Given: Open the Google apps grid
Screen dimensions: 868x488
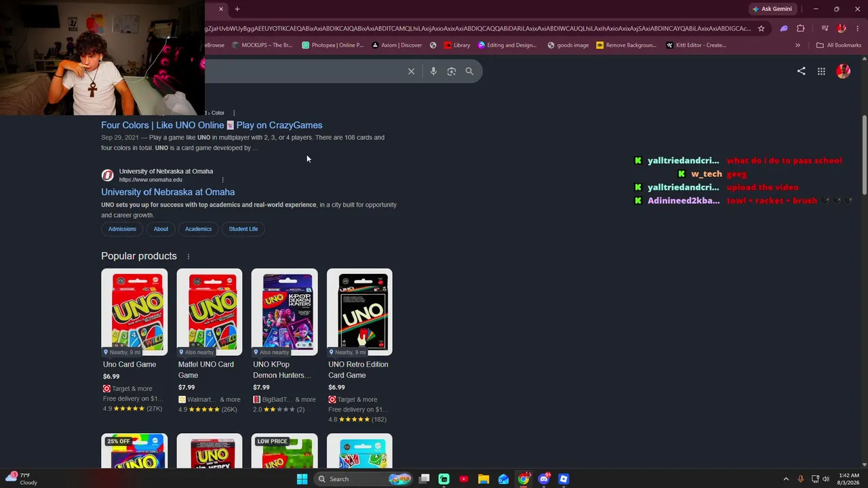Looking at the screenshot, I should pyautogui.click(x=821, y=71).
